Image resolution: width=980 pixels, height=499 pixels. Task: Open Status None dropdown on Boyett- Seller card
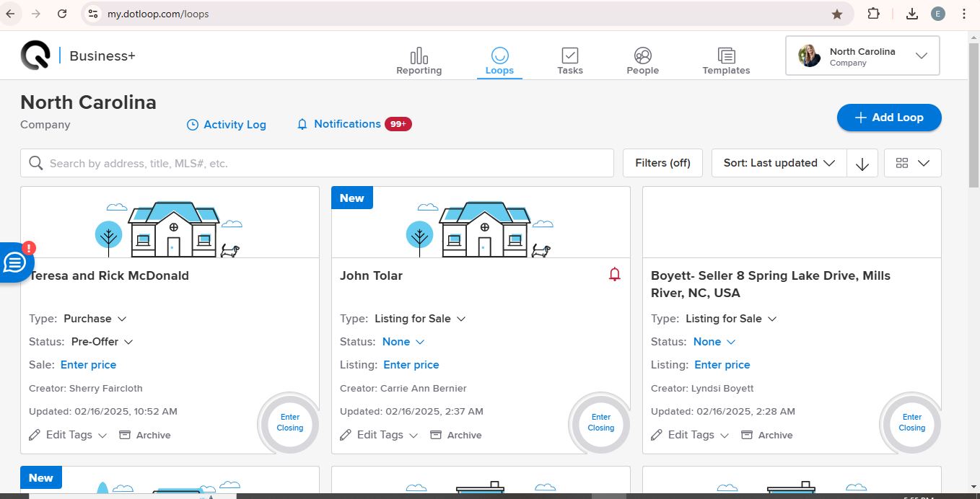point(714,342)
